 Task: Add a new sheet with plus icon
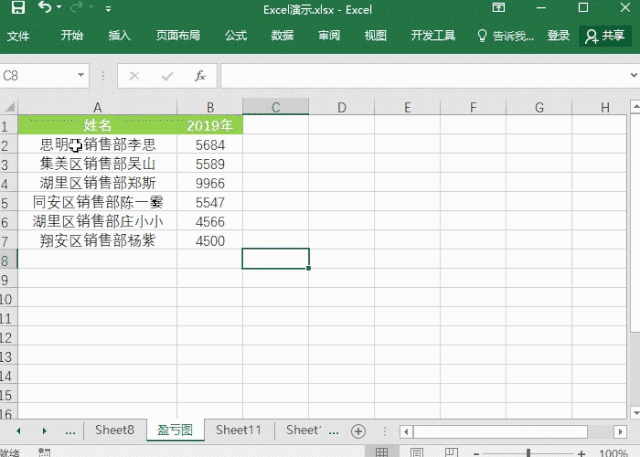click(358, 431)
